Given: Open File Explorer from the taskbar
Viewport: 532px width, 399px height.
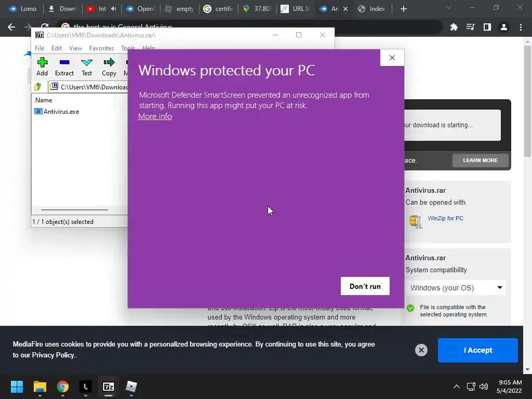Looking at the screenshot, I should (x=39, y=387).
